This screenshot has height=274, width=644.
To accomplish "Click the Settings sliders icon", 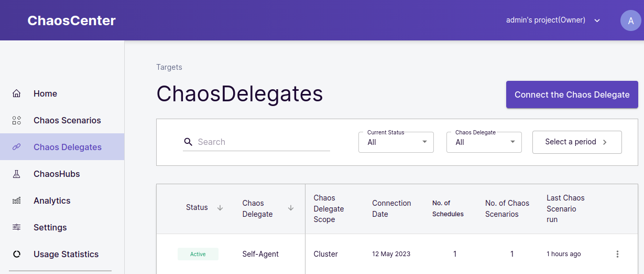I will pos(17,228).
